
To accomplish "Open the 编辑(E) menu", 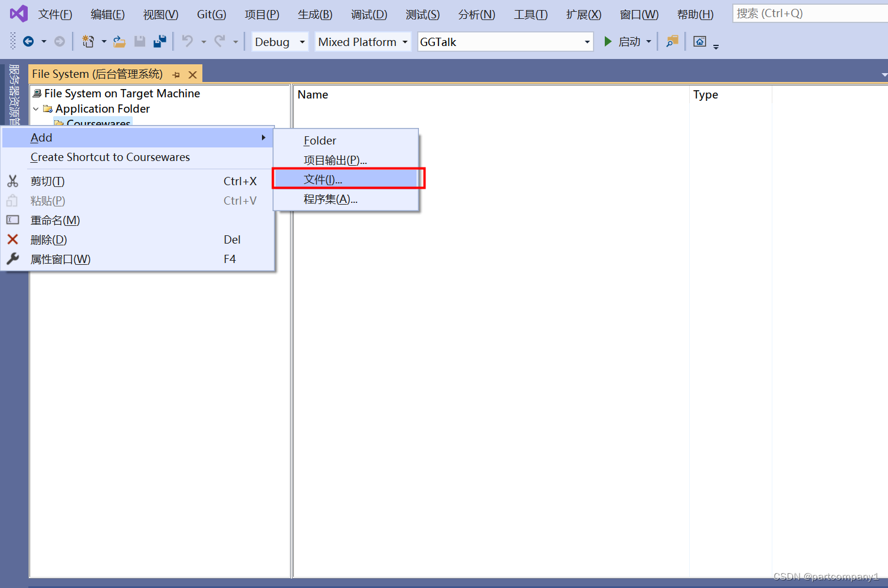I will tap(107, 14).
